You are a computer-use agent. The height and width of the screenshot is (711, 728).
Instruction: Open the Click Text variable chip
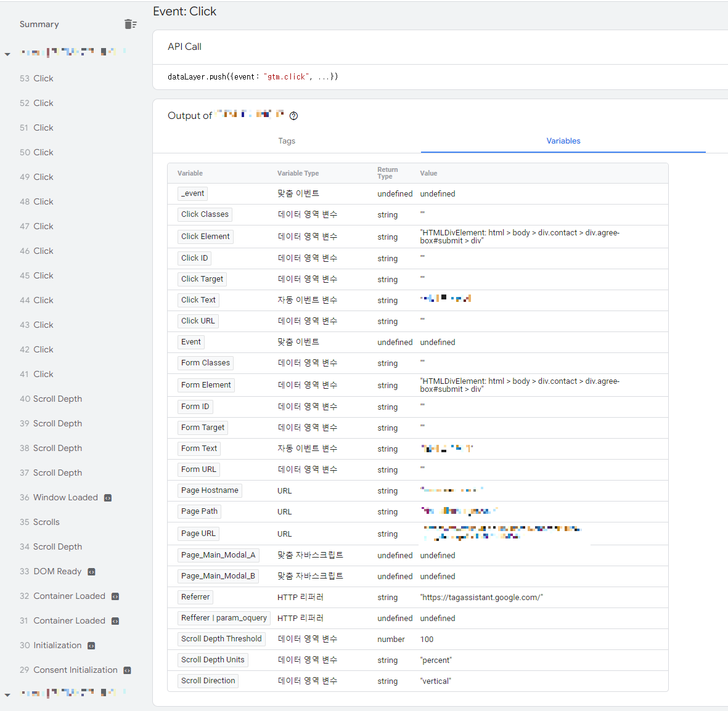pyautogui.click(x=198, y=300)
